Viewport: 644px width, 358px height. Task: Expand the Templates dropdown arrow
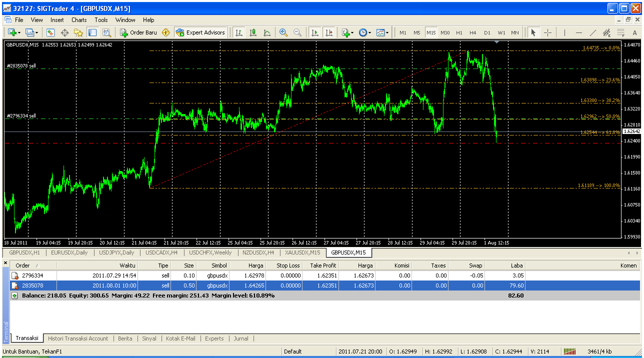[387, 32]
